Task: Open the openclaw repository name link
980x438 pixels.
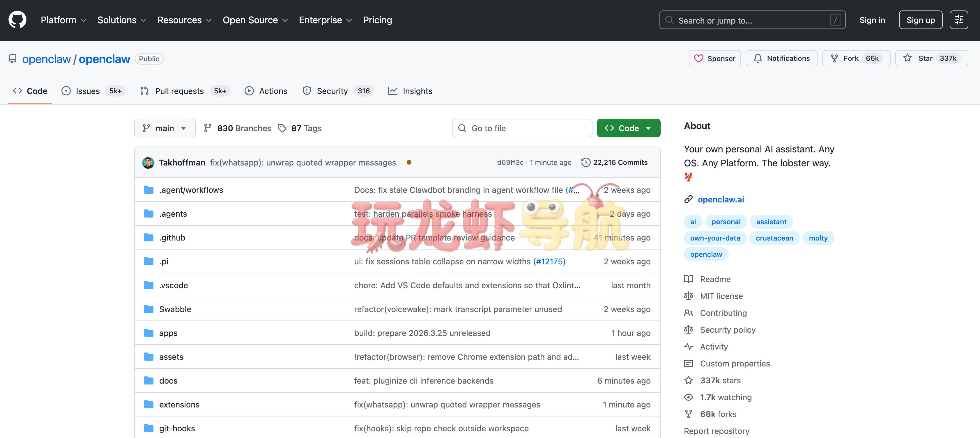Action: click(x=104, y=59)
